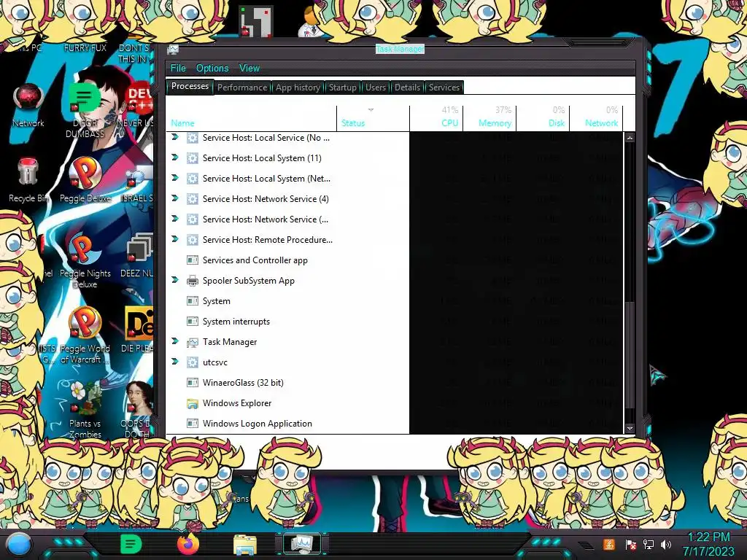This screenshot has height=560, width=747.
Task: Sort processes by the Name column
Action: pos(251,118)
